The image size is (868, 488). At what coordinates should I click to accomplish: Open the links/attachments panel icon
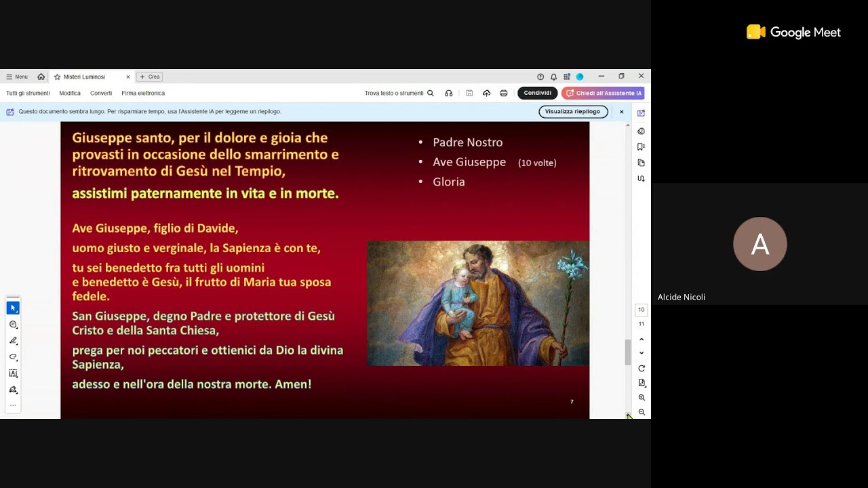tap(642, 179)
